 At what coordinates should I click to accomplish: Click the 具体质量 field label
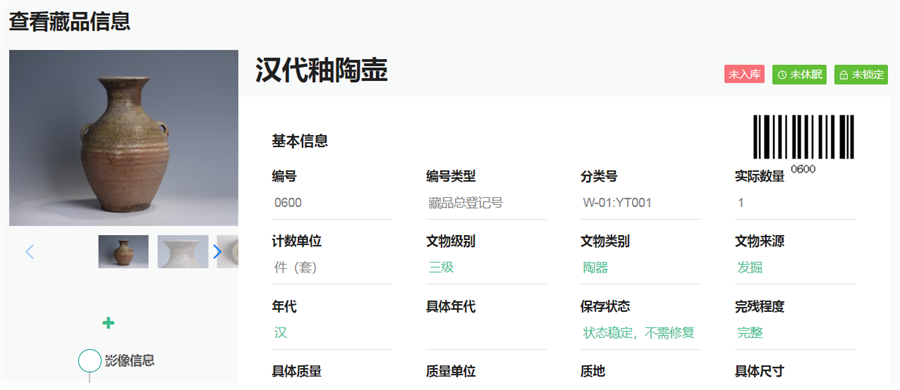(296, 372)
